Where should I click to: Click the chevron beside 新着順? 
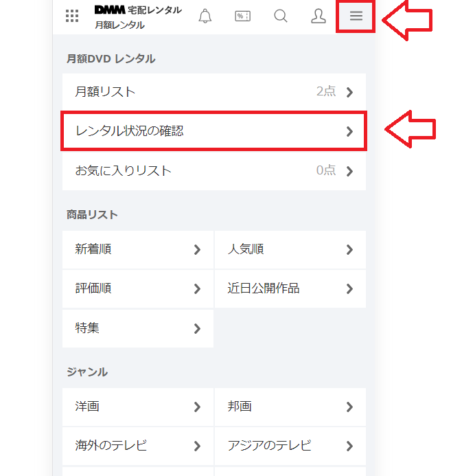[x=198, y=250]
